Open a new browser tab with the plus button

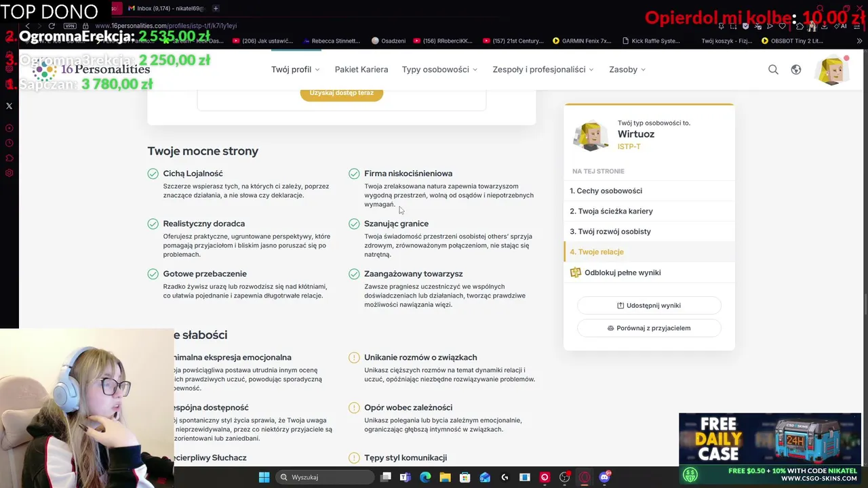pos(216,8)
